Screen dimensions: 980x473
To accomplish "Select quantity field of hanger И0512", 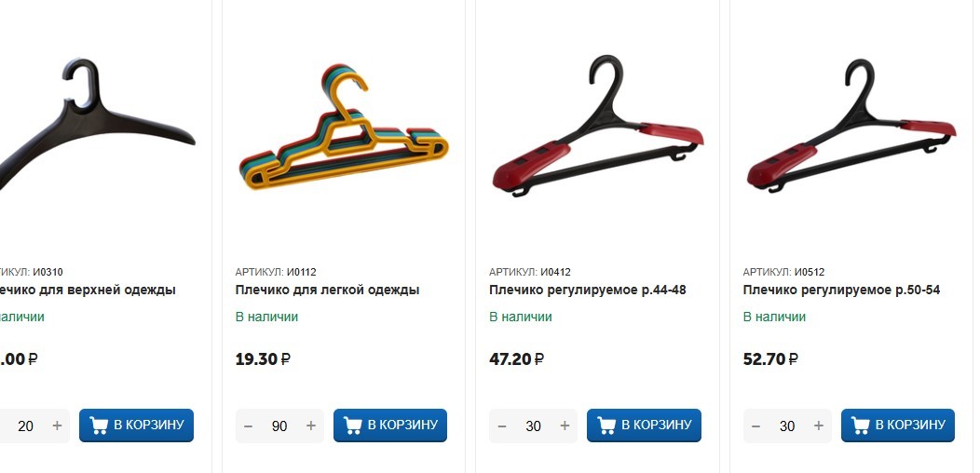I will [787, 426].
